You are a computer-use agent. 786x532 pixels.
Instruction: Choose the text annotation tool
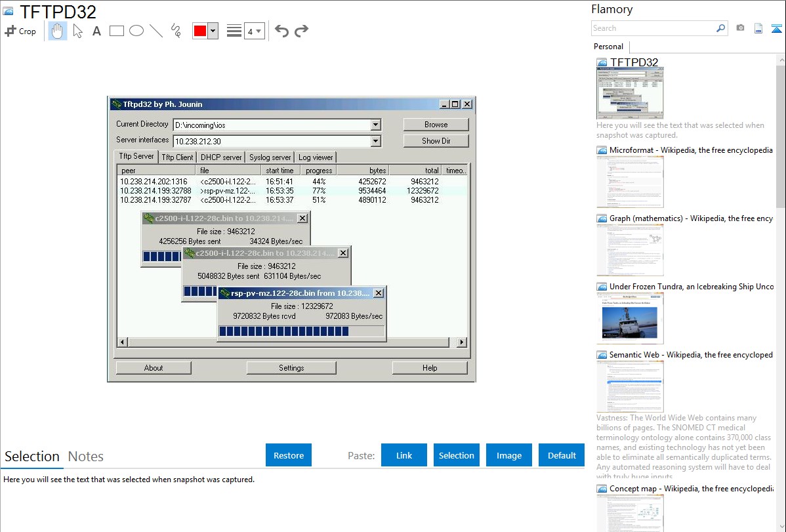pyautogui.click(x=96, y=31)
